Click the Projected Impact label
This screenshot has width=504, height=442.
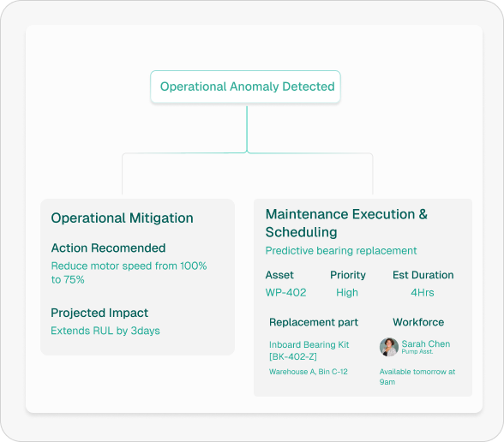click(x=99, y=313)
